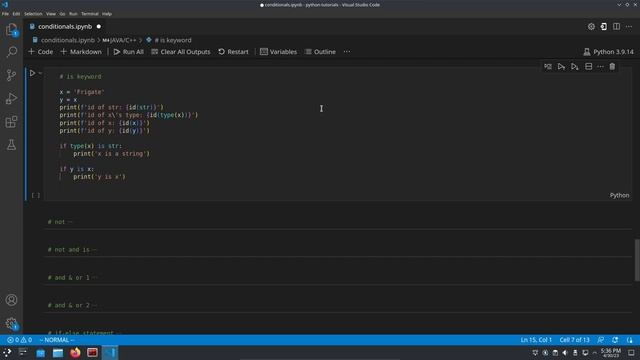Viewport: 640px width, 360px height.
Task: Click the show desktop button in taskbar
Action: [631, 353]
